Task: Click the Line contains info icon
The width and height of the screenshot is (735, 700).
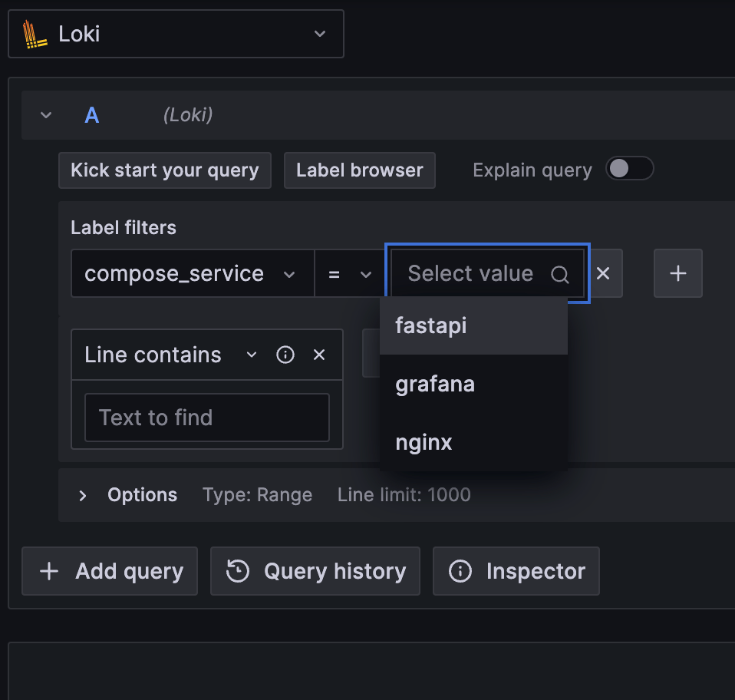Action: point(285,355)
